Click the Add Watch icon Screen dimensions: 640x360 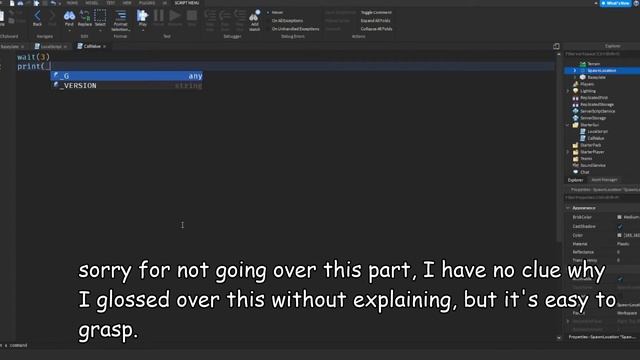254,20
